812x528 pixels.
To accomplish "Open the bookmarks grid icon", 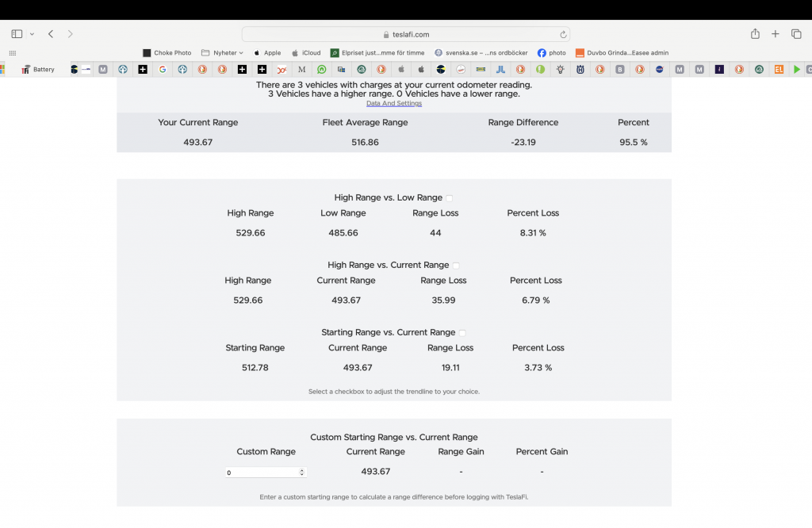I will [13, 53].
